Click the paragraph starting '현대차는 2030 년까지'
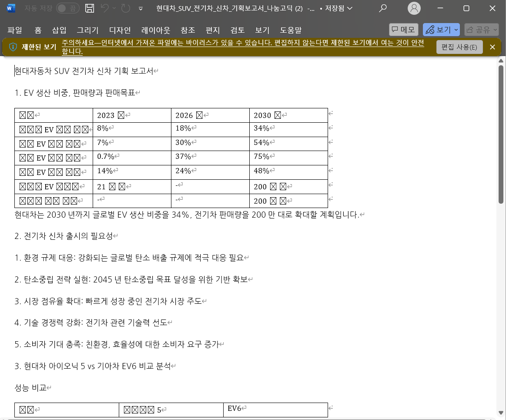Screen dimensions: 506x420 click(187, 215)
